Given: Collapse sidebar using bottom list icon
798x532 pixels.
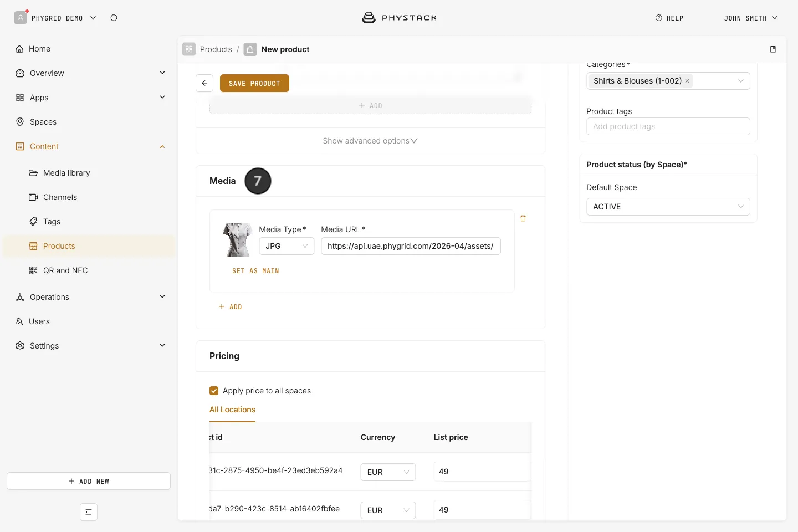Looking at the screenshot, I should tap(89, 512).
